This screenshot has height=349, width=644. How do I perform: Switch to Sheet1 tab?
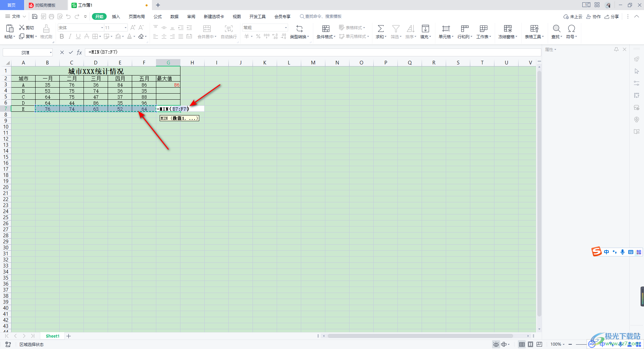click(x=53, y=336)
